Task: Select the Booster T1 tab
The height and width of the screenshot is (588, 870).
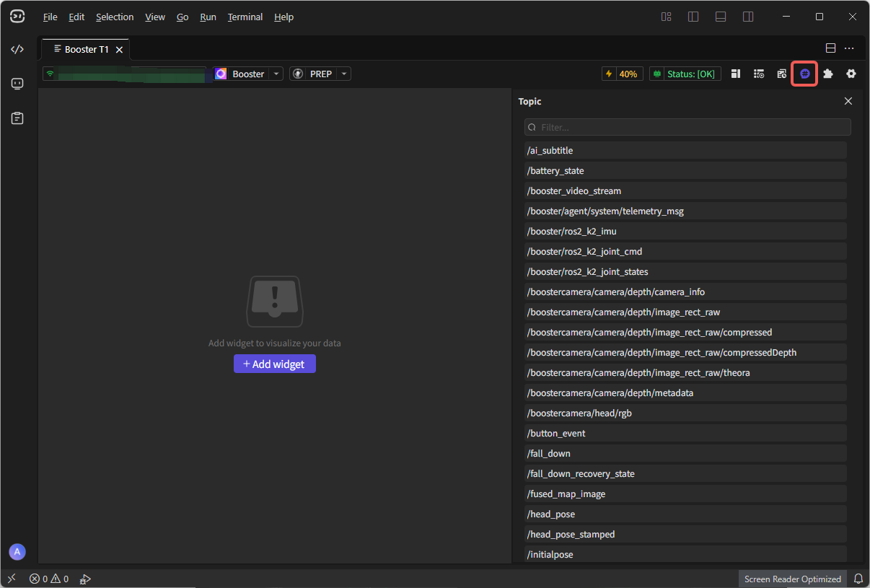Action: point(86,49)
